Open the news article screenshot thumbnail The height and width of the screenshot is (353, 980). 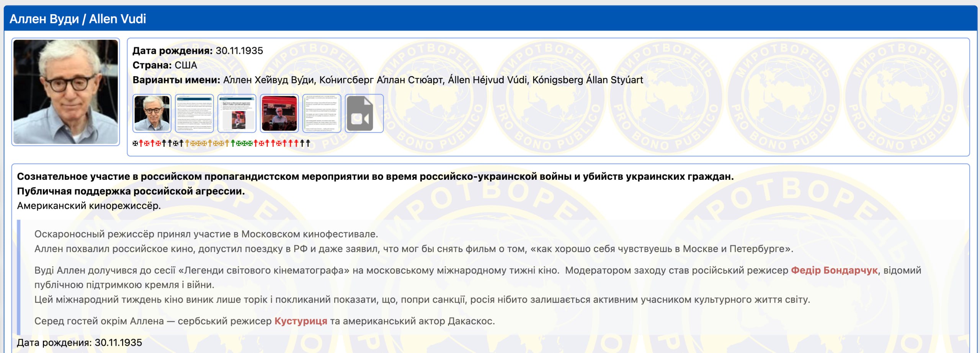237,114
